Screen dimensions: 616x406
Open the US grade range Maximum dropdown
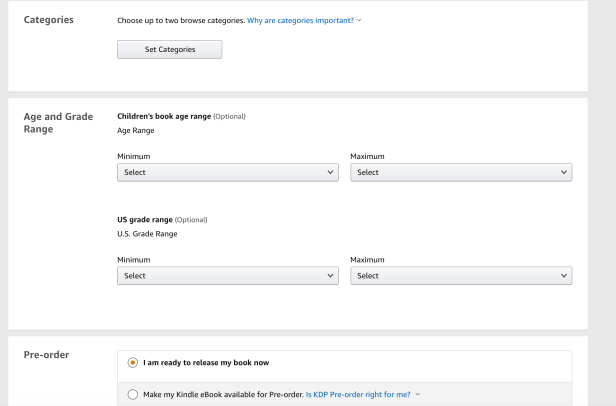(461, 275)
